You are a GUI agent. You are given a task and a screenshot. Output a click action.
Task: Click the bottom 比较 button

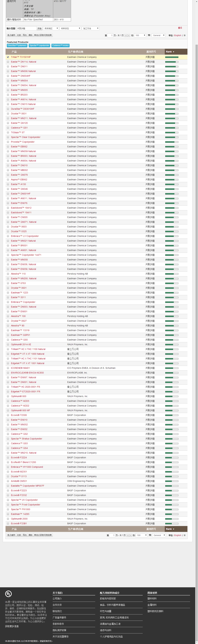coord(19,535)
